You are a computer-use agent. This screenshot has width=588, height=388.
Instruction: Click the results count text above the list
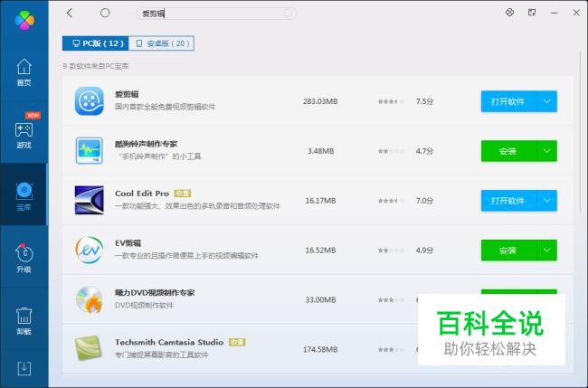96,66
